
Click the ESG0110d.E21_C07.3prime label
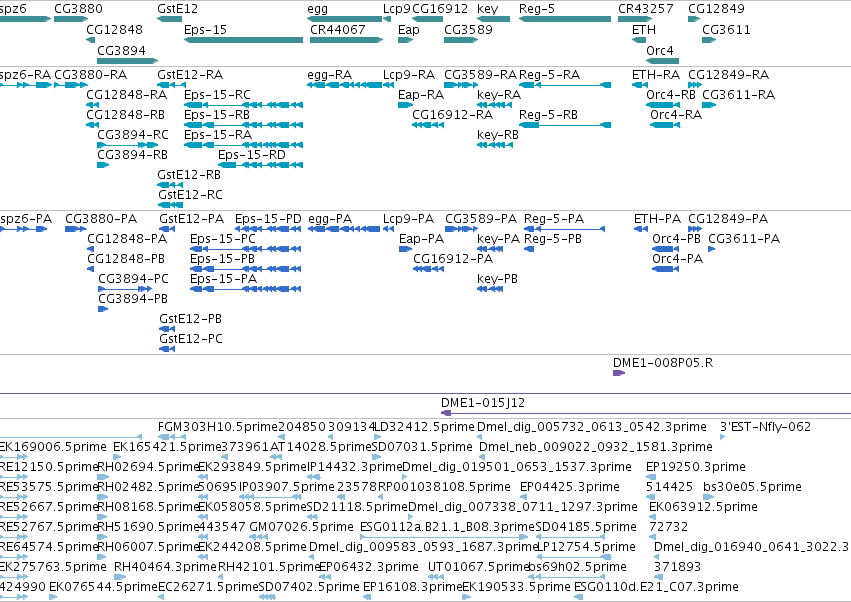pyautogui.click(x=656, y=587)
